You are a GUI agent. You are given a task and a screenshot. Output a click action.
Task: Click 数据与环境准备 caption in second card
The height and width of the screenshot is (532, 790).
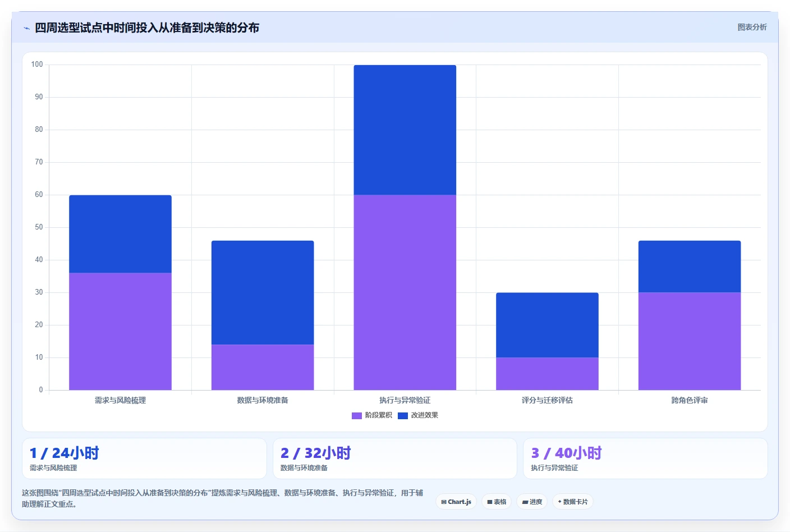click(x=304, y=467)
